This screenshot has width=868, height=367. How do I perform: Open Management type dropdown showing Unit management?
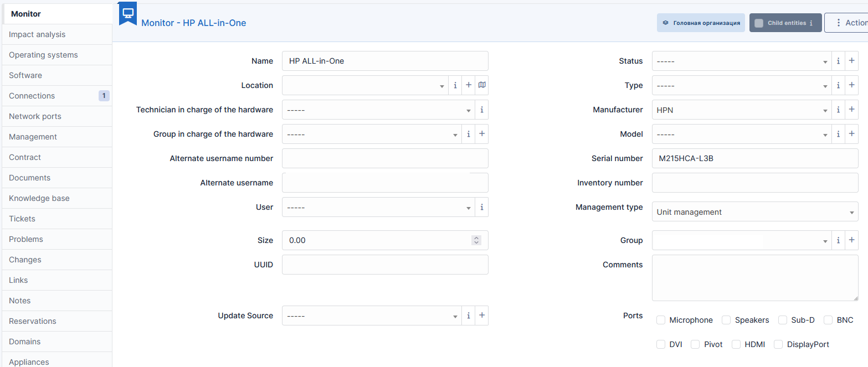coord(755,211)
